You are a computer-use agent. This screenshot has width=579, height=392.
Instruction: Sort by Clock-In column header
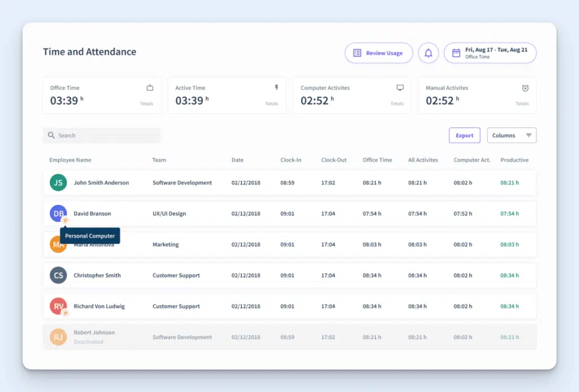pos(291,160)
